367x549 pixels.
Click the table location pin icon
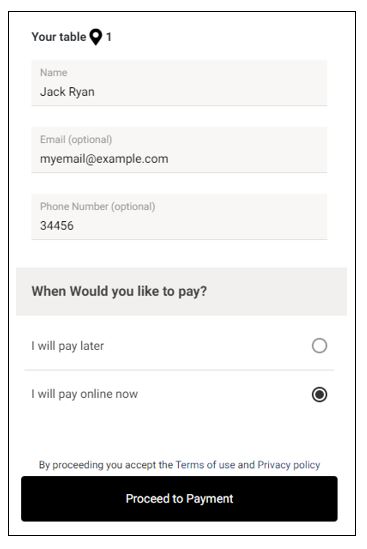pyautogui.click(x=96, y=37)
